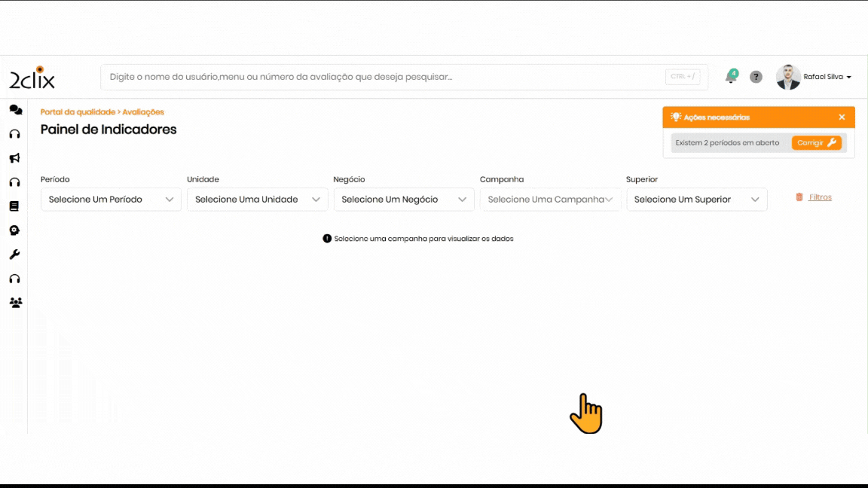Expand the Selecione Um Superior dropdown
This screenshot has width=868, height=488.
pos(696,200)
